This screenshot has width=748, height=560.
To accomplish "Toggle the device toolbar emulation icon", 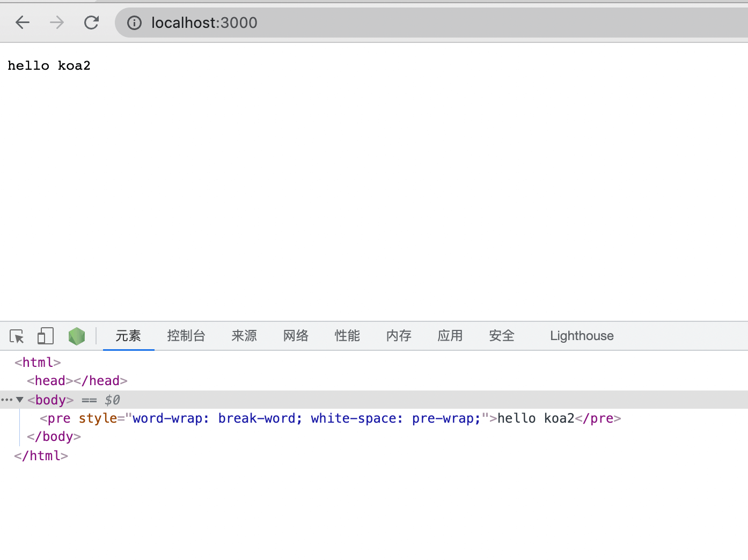I will coord(46,336).
